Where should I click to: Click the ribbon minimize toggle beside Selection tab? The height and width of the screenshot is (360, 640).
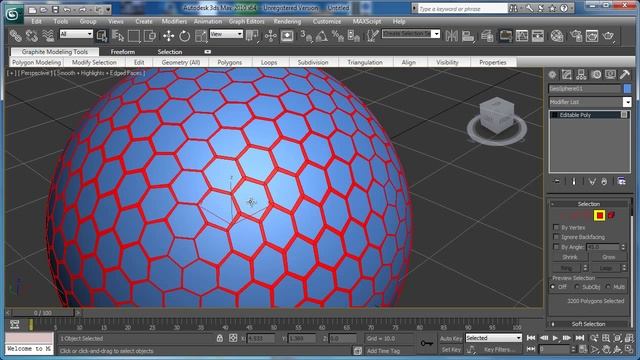207,52
